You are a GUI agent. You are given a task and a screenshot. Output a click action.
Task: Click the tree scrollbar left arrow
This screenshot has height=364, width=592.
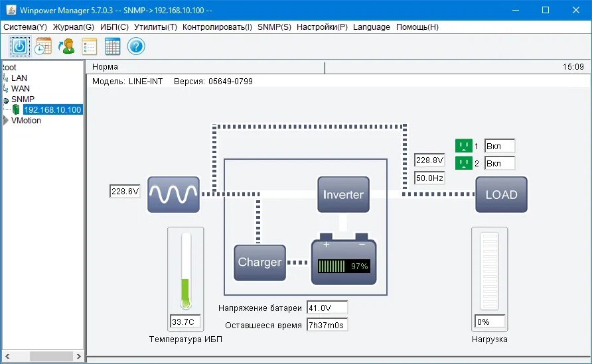[7, 356]
